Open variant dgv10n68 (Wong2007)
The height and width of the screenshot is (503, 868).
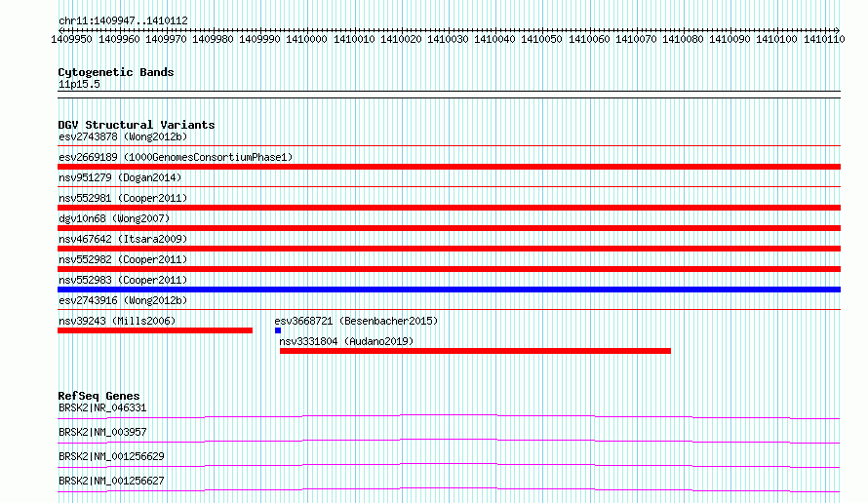click(x=114, y=218)
